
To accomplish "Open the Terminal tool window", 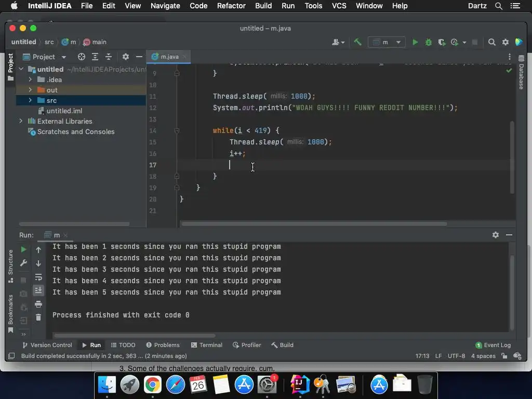I will click(207, 345).
